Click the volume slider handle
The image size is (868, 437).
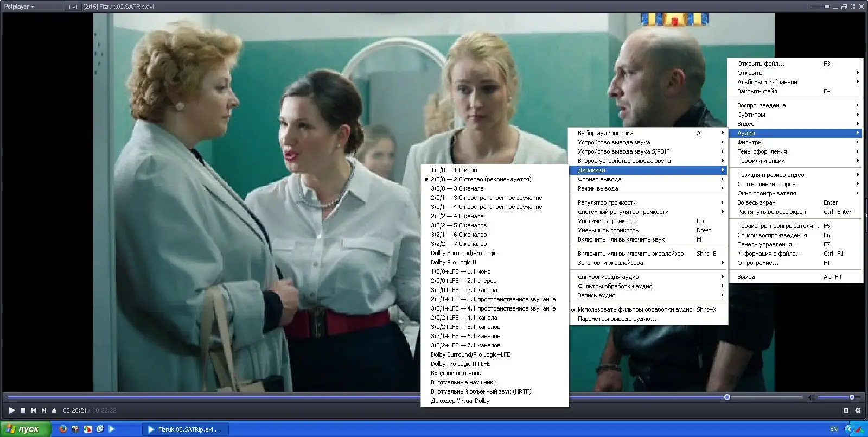(852, 397)
